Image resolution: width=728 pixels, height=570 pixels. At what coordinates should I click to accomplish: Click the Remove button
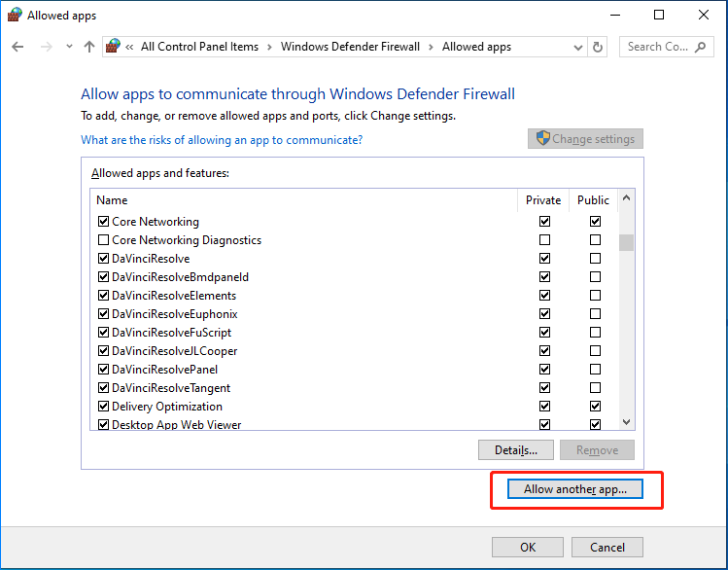tap(597, 449)
